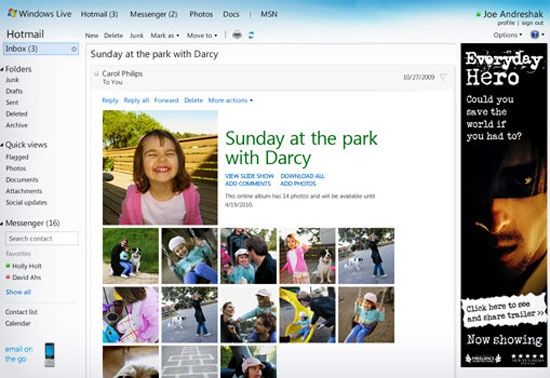Open the Sent folder
This screenshot has height=378, width=550.
[12, 102]
